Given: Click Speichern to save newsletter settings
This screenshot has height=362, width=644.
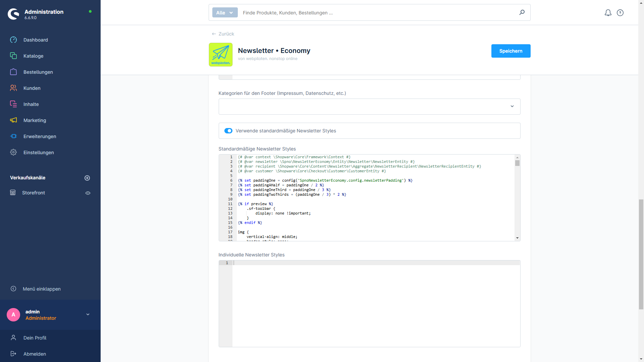Looking at the screenshot, I should tap(511, 51).
